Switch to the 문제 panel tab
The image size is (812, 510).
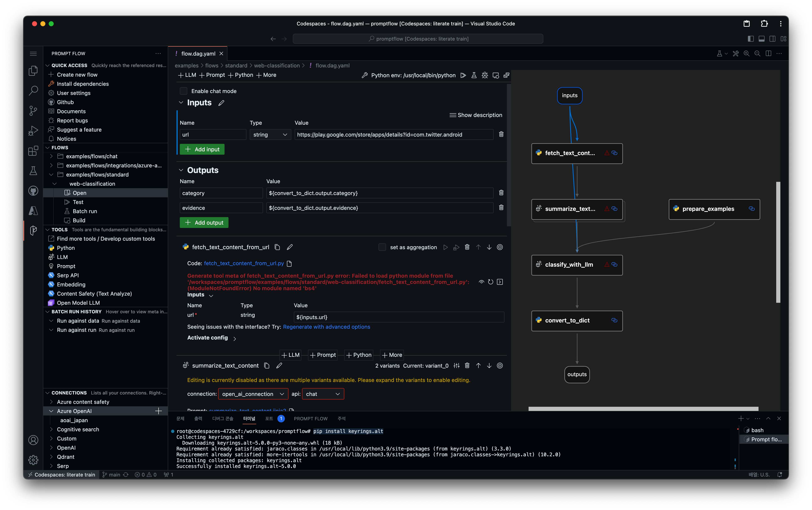(x=180, y=419)
